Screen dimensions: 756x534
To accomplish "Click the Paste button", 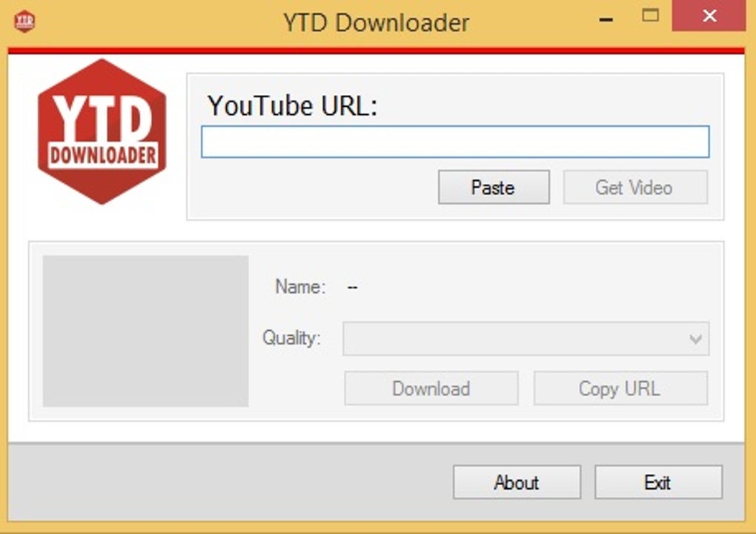I will tap(494, 187).
